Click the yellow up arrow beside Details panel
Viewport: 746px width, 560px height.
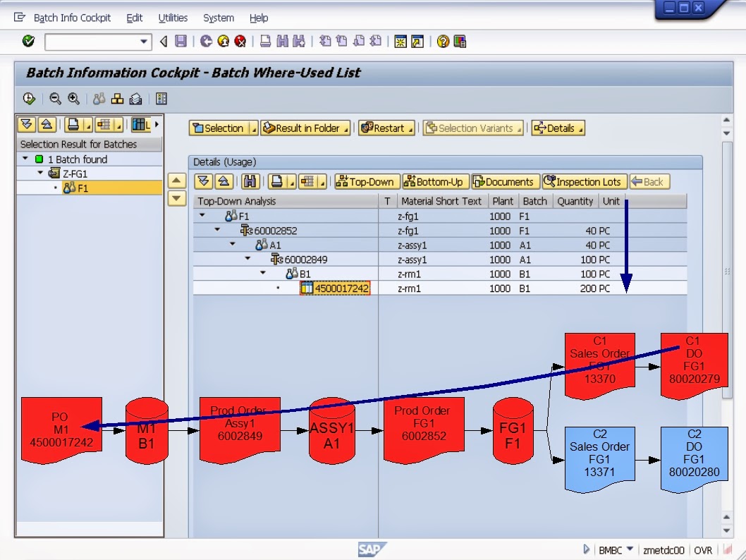click(176, 181)
